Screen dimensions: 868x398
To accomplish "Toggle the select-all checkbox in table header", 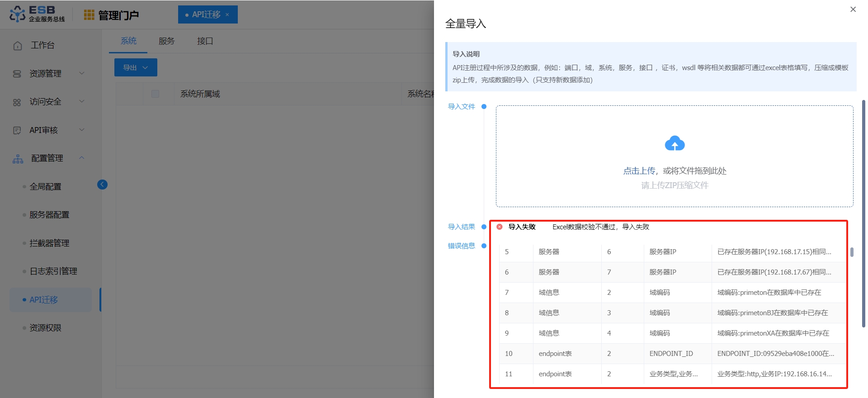I will [155, 94].
